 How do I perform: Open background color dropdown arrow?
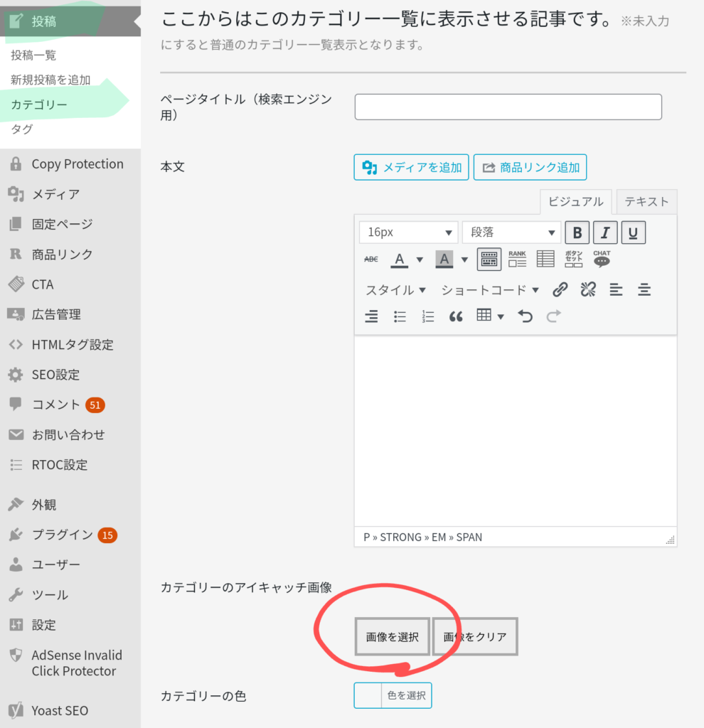464,259
